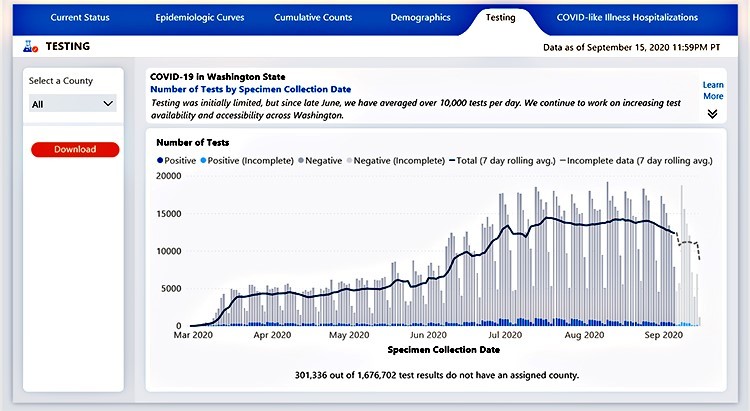Open COVID-like Illness Hospitalizations tab
Viewport: 750px width, 411px height.
(x=627, y=17)
